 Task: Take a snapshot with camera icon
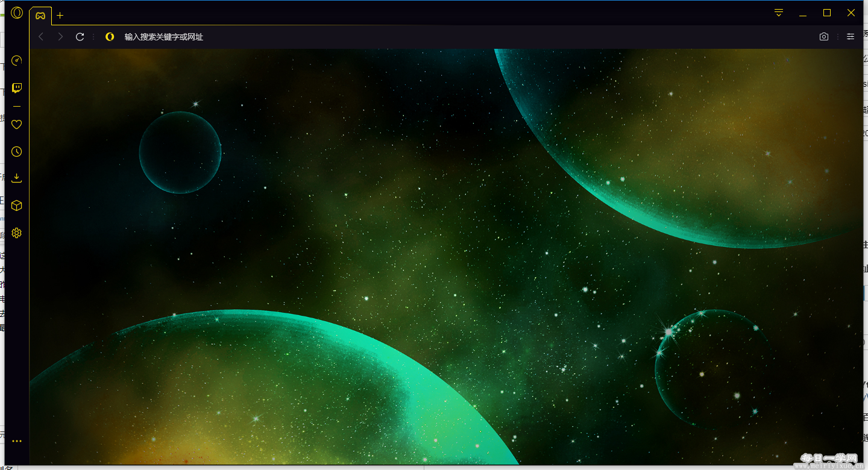[x=824, y=37]
